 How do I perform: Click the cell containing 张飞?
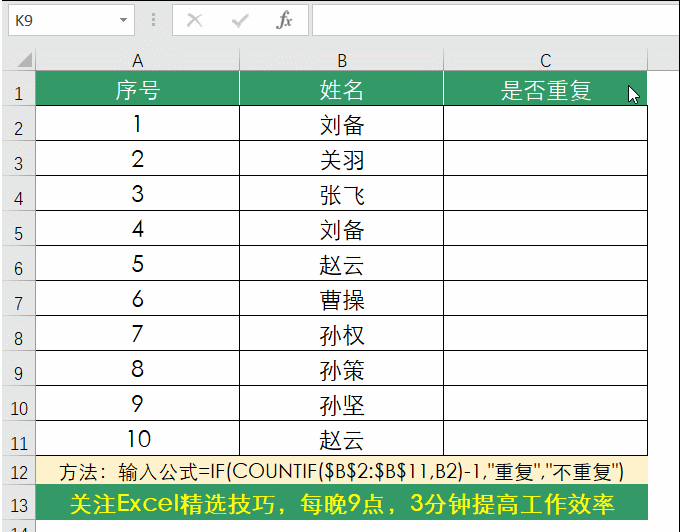[x=342, y=194]
